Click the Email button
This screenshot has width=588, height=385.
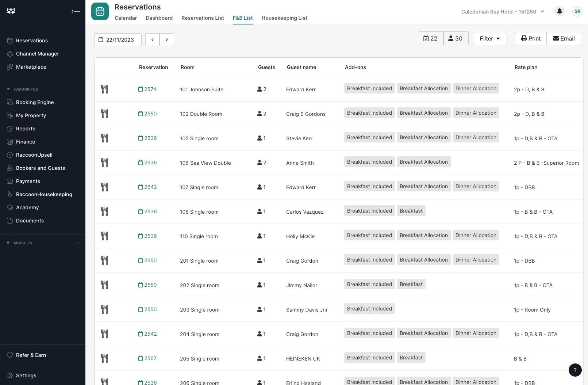click(564, 38)
